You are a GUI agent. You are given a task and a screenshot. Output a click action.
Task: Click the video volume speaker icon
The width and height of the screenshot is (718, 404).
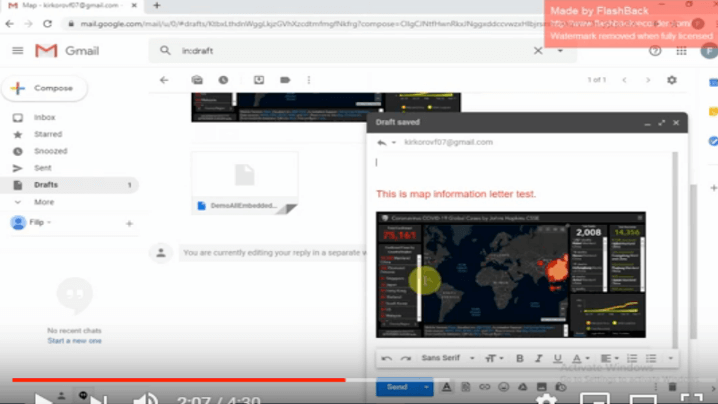[145, 399]
